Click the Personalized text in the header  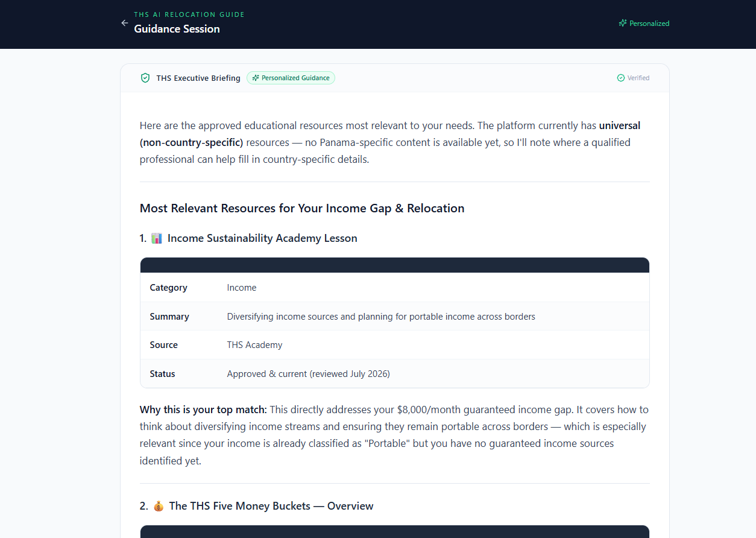pyautogui.click(x=649, y=24)
